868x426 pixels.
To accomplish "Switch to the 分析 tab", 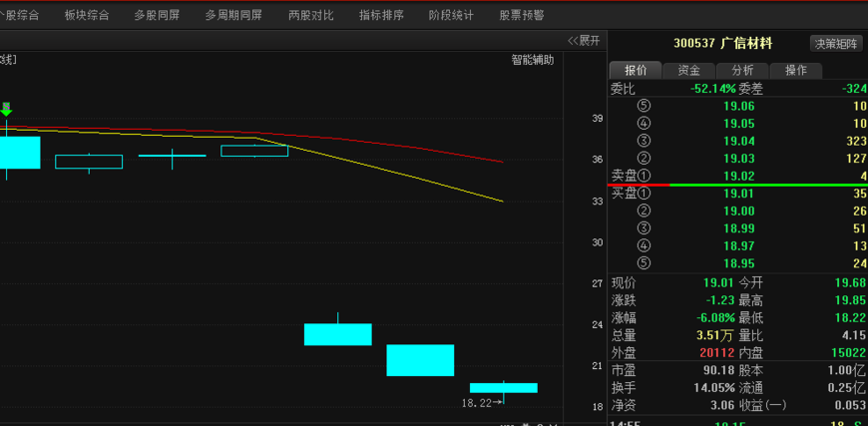I will tap(742, 71).
